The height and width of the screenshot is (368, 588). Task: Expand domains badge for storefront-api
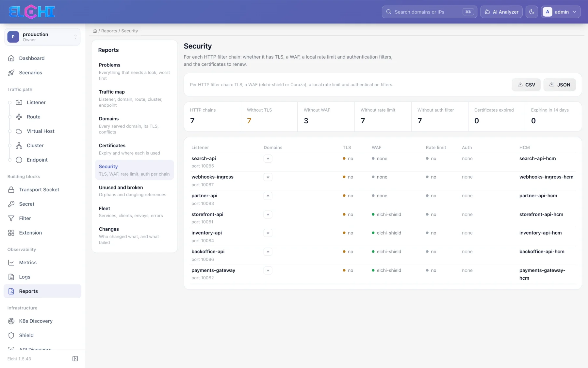pos(268,215)
